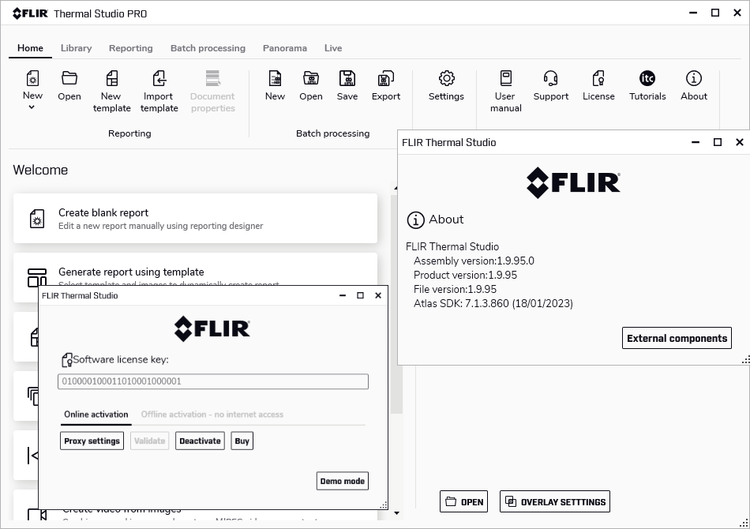Viewport: 750px width, 529px height.
Task: Close the About FLIR Thermal Studio window
Action: (739, 142)
